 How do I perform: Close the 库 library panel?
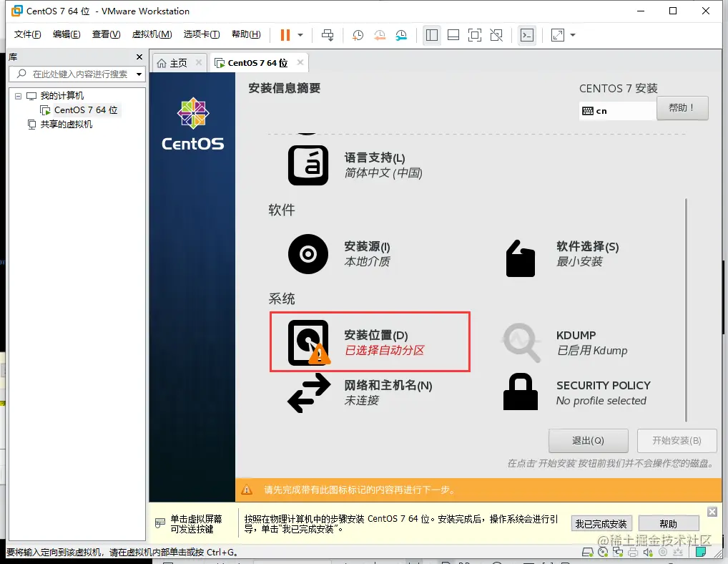[x=139, y=57]
